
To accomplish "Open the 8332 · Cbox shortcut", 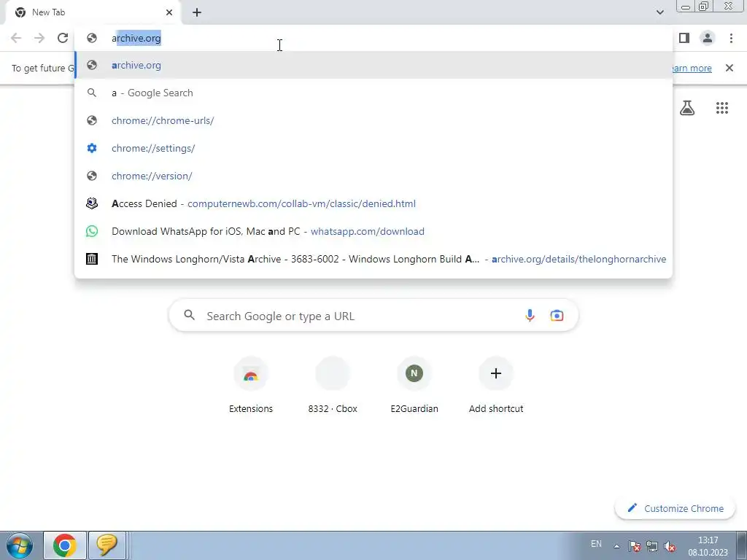I will (333, 386).
